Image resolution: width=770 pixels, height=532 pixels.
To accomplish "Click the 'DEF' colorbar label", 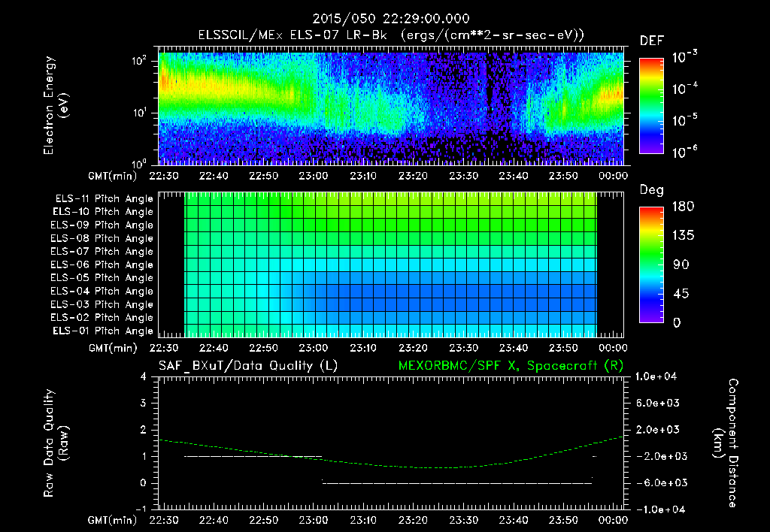I will (652, 41).
